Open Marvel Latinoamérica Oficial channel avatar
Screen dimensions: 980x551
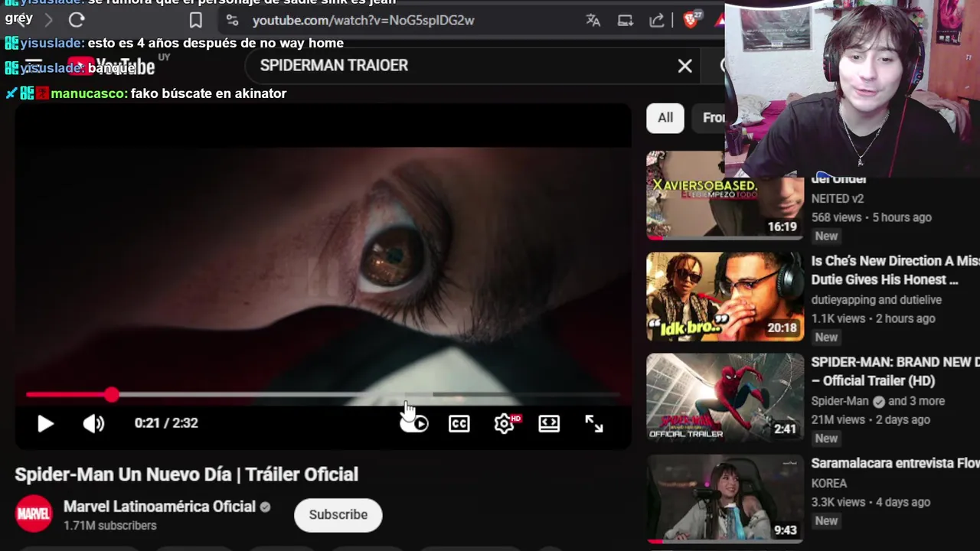click(x=34, y=514)
